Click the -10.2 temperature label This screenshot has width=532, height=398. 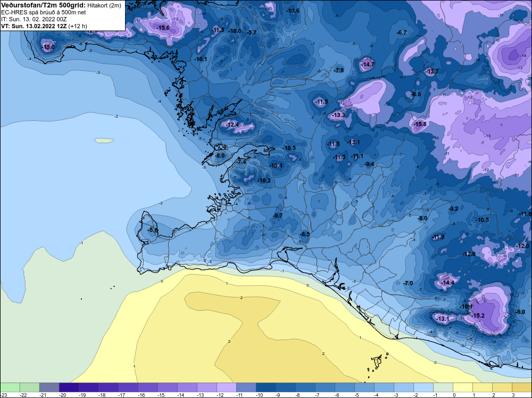pos(264,180)
